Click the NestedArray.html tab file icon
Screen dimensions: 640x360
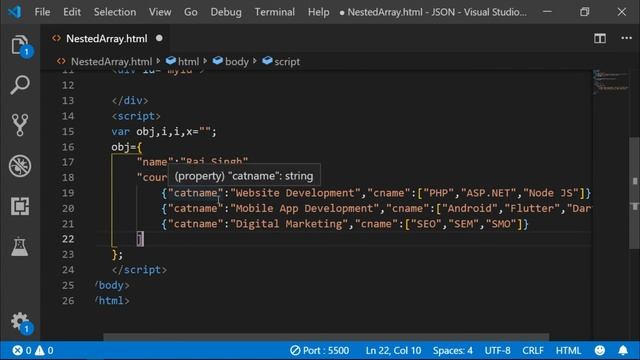coord(56,38)
